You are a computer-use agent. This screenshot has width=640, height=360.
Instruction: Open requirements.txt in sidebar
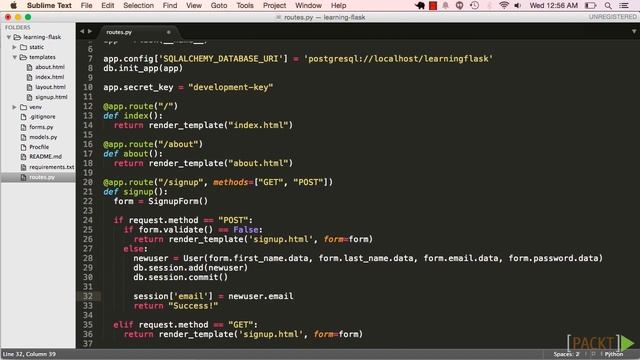51,167
